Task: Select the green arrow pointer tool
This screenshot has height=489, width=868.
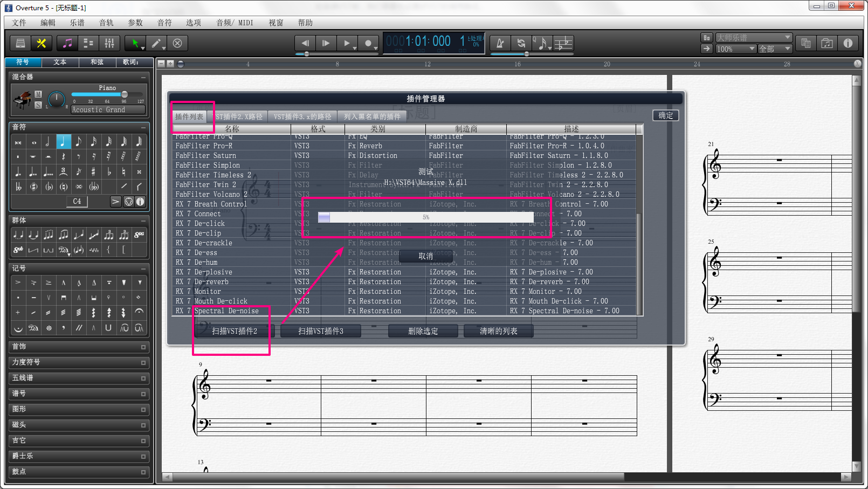Action: tap(135, 43)
